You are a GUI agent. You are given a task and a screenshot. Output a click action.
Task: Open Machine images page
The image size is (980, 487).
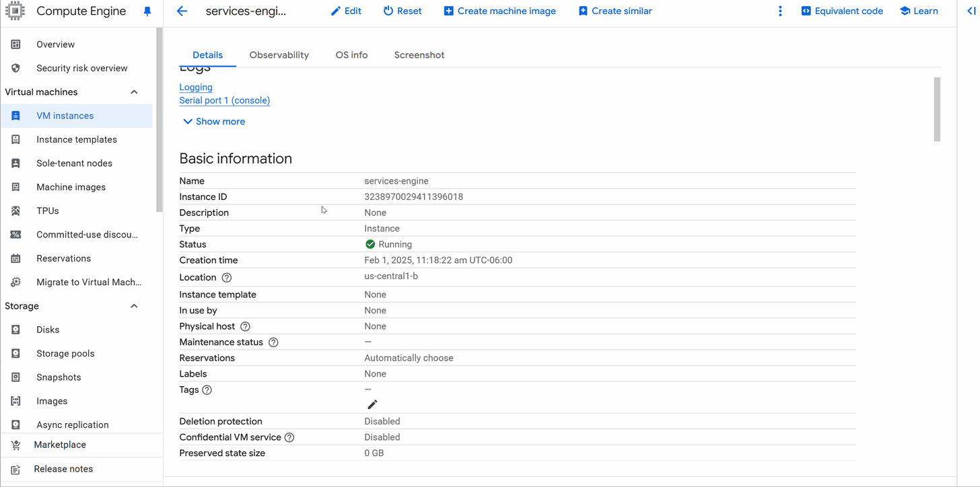71,187
